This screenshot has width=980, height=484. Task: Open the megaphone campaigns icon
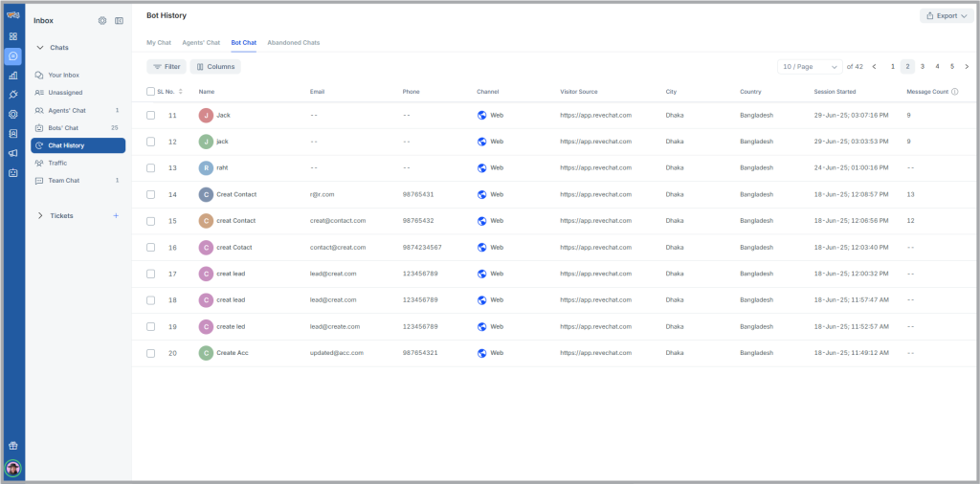click(x=13, y=153)
